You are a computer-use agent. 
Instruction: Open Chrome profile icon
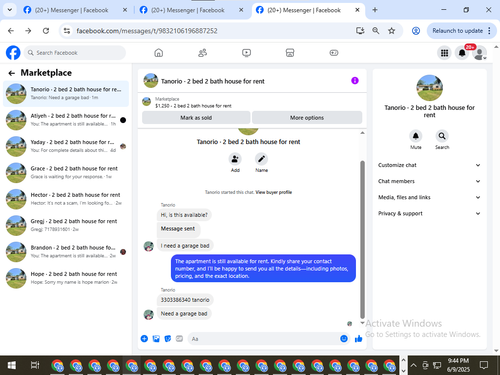(416, 31)
